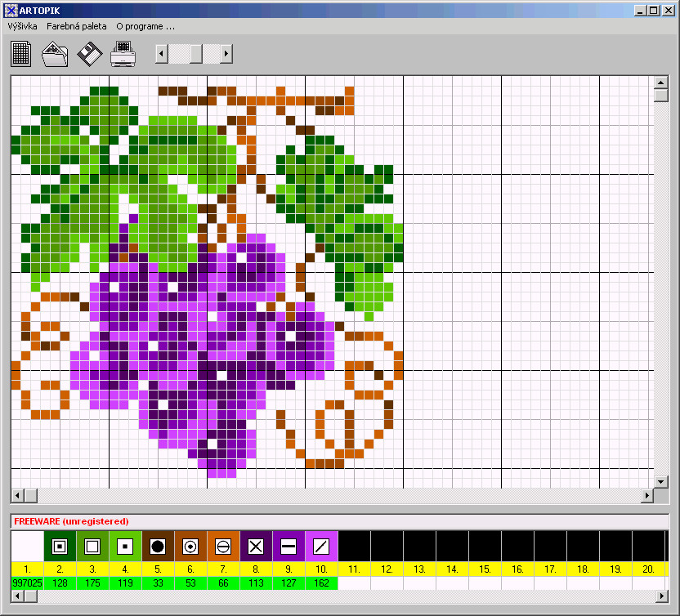This screenshot has width=680, height=616.
Task: Click the new grid pattern icon
Action: [20, 54]
